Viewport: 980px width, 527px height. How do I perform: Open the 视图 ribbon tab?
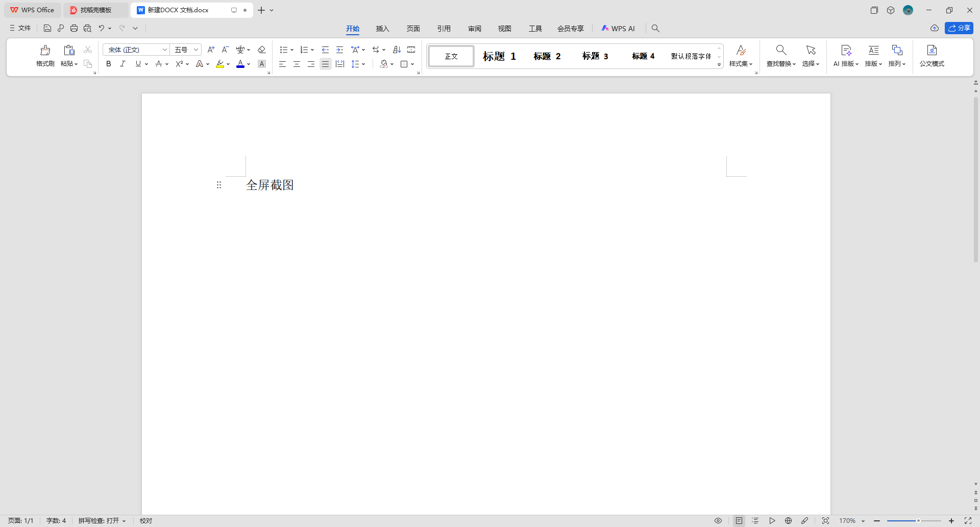tap(505, 29)
